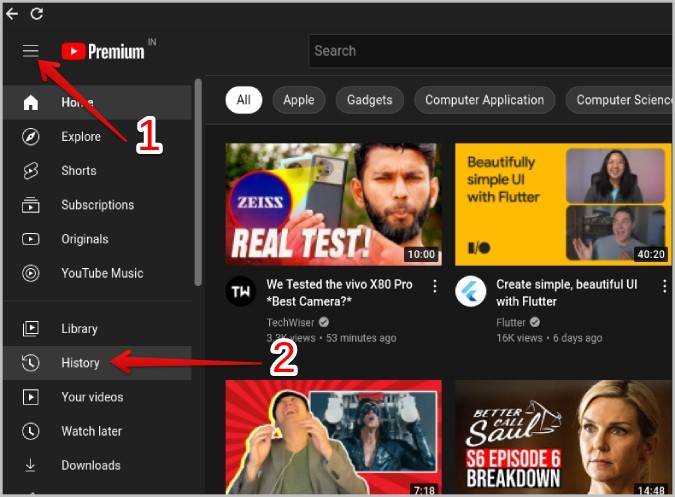The image size is (675, 497).
Task: Open Subscriptions from the sidebar
Action: 97,205
